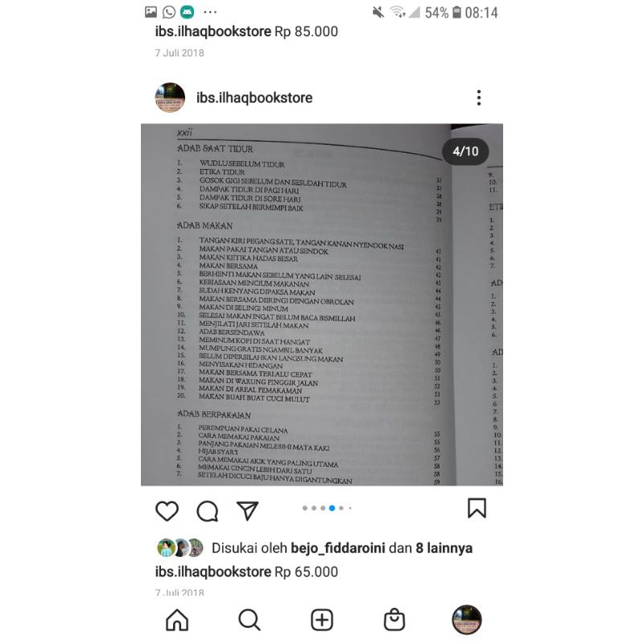The image size is (644, 644).
Task: Open the Search tab magnifier
Action: coord(250,619)
